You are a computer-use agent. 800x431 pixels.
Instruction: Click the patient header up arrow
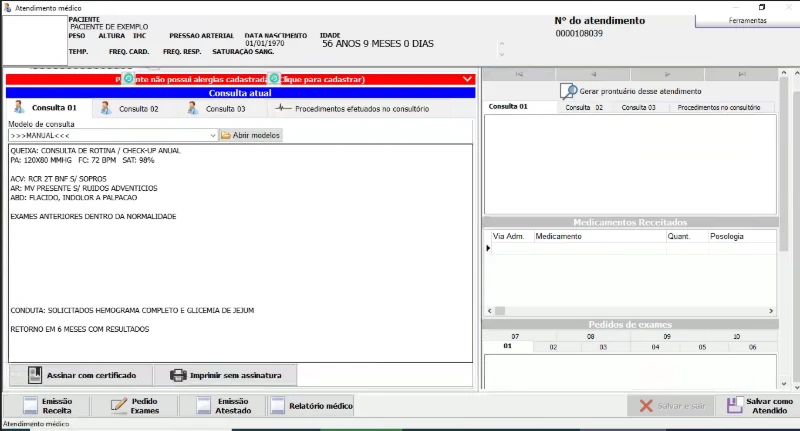pyautogui.click(x=502, y=44)
